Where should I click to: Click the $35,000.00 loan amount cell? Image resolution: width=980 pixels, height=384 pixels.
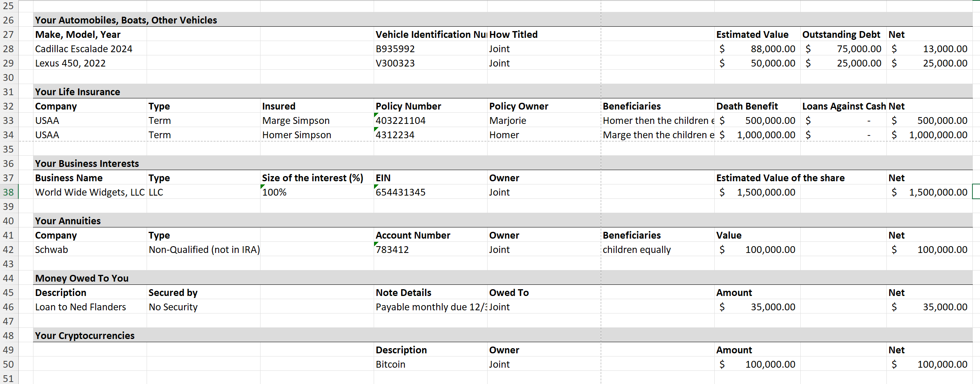pyautogui.click(x=757, y=307)
